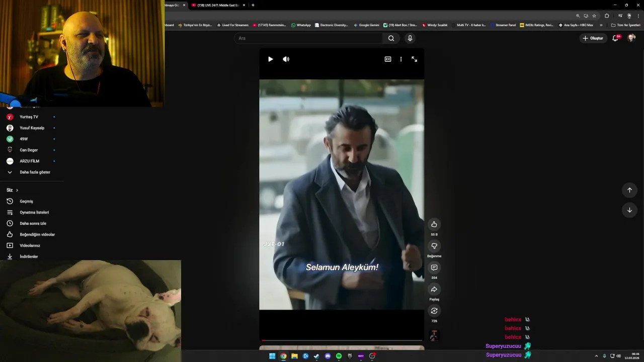Bookmark this page with star icon
The image size is (644, 362).
coord(594,16)
